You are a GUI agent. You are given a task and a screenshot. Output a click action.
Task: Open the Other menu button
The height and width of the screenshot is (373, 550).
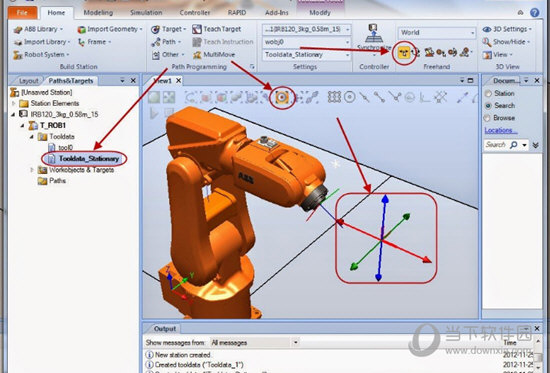click(x=168, y=55)
